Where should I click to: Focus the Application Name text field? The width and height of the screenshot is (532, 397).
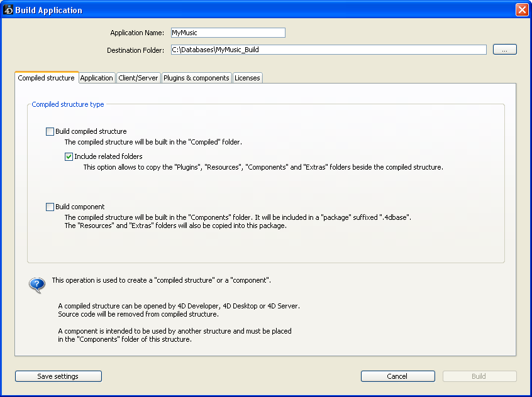point(228,33)
